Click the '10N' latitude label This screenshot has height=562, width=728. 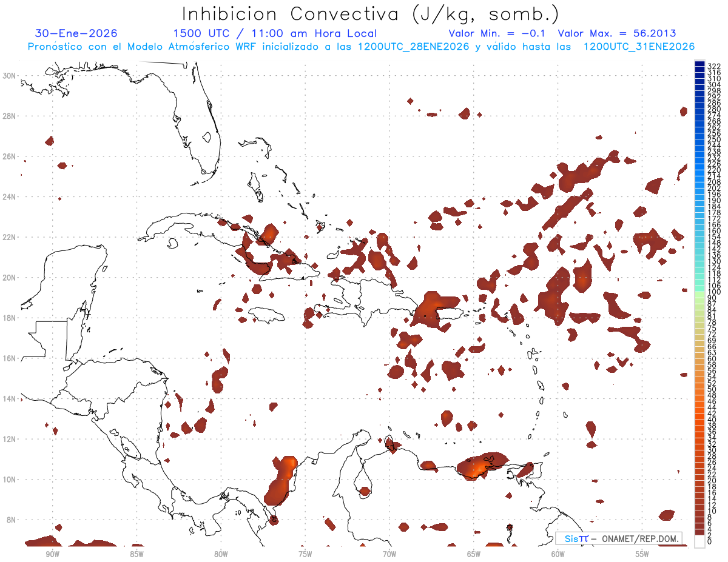click(x=8, y=479)
